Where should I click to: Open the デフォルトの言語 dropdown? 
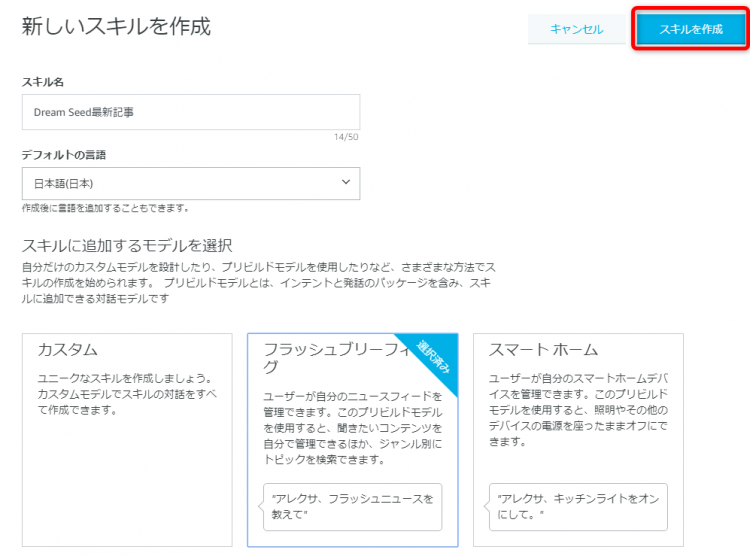click(191, 183)
